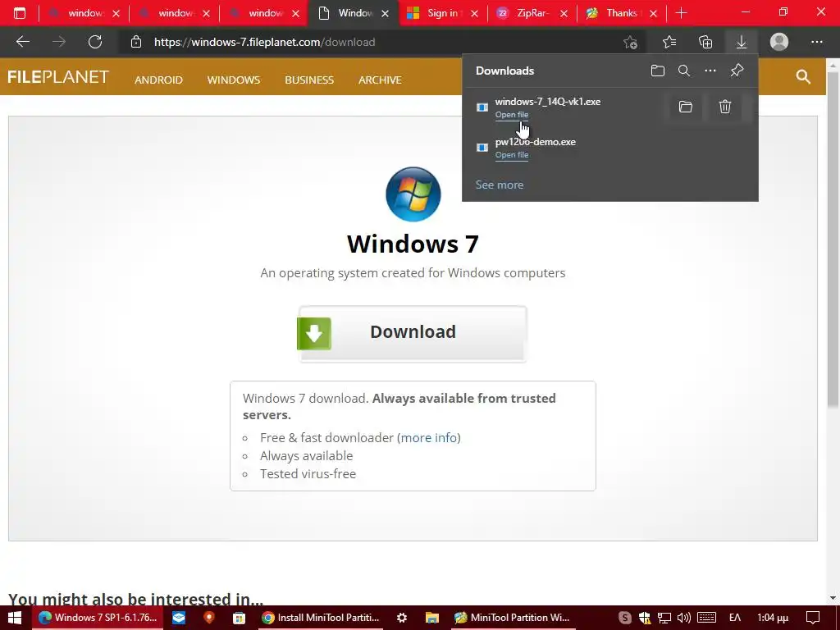Click the green download arrow icon
Screen dimensions: 840x630
pos(314,333)
